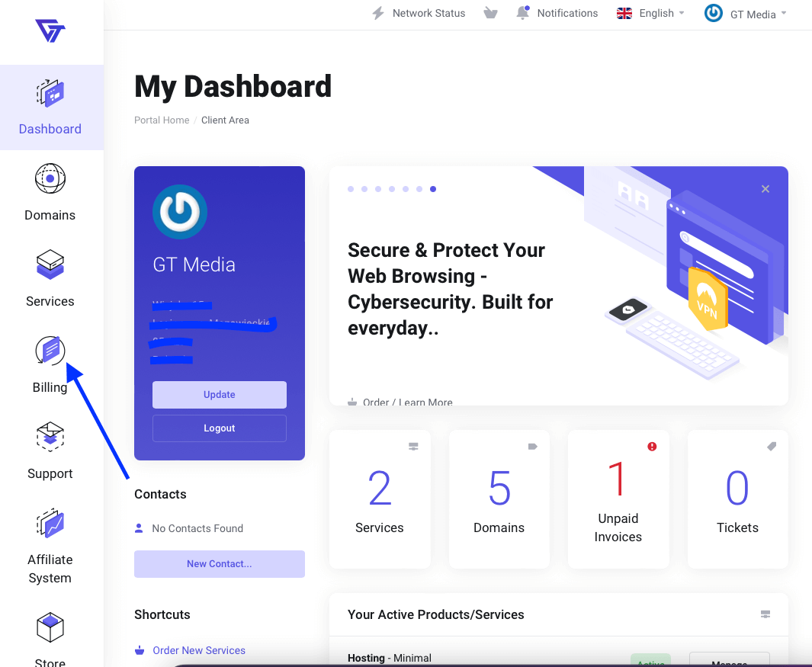The width and height of the screenshot is (812, 667).
Task: Open the Support envelope icon
Action: click(x=50, y=437)
